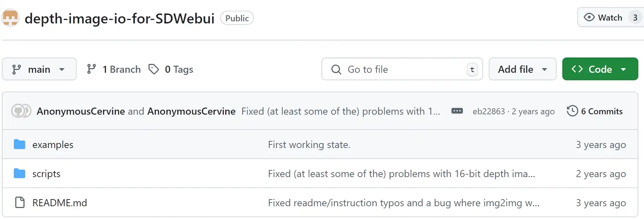Screen dimensions: 644x219
Task: Open the green Code dropdown
Action: 600,69
